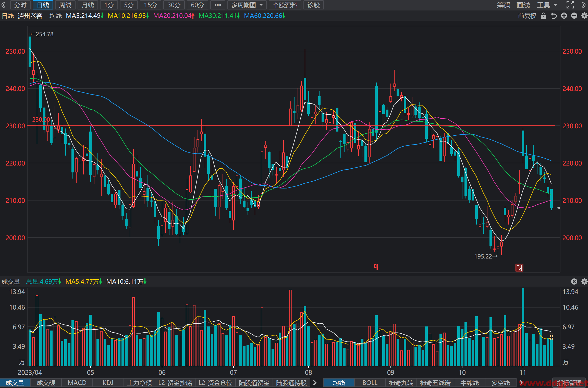
Task: Open 个股资料 stock info
Action: (285, 5)
